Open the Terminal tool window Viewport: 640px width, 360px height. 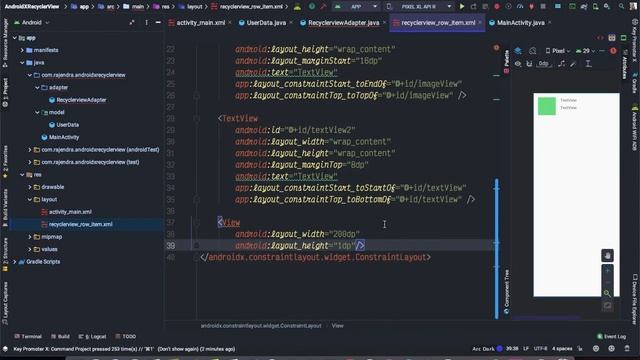pyautogui.click(x=28, y=336)
